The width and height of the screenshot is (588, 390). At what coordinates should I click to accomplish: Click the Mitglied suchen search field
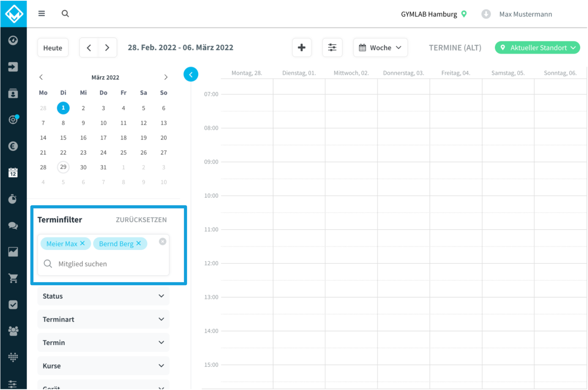(106, 264)
